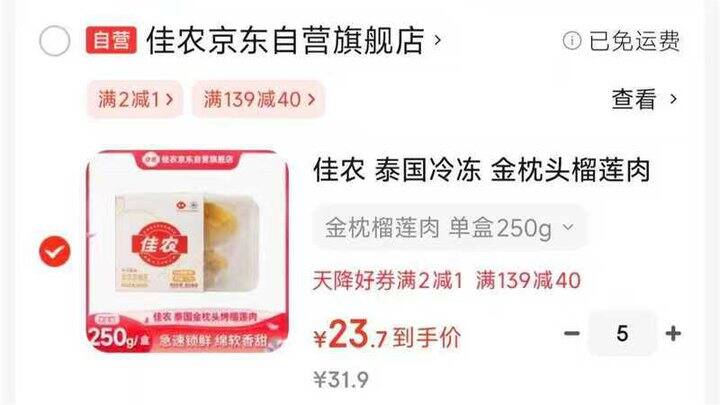The height and width of the screenshot is (405, 720).
Task: Tap the info icon beside 已免运费
Action: [572, 41]
